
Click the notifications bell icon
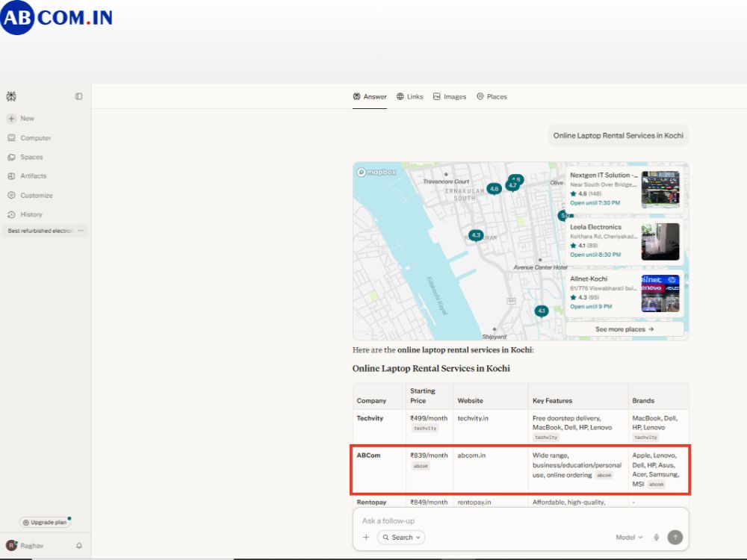tap(79, 546)
